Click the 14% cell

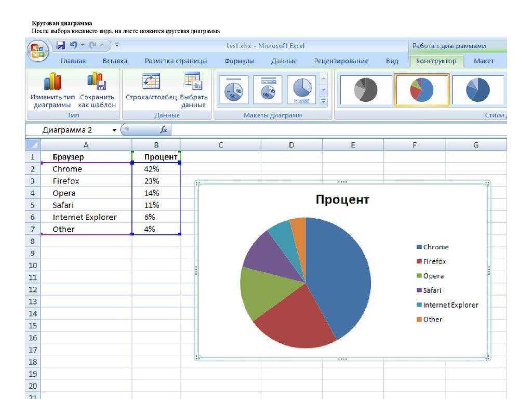(156, 193)
